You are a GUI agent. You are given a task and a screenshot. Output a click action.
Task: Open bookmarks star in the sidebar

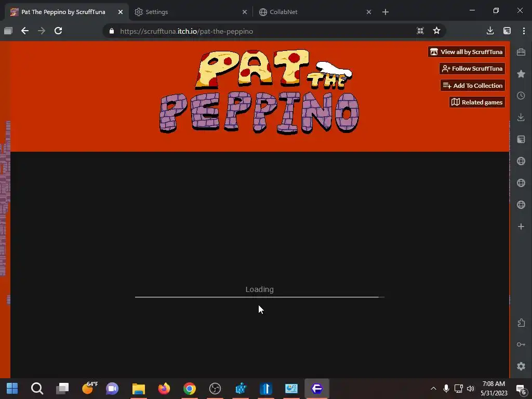[x=521, y=74]
